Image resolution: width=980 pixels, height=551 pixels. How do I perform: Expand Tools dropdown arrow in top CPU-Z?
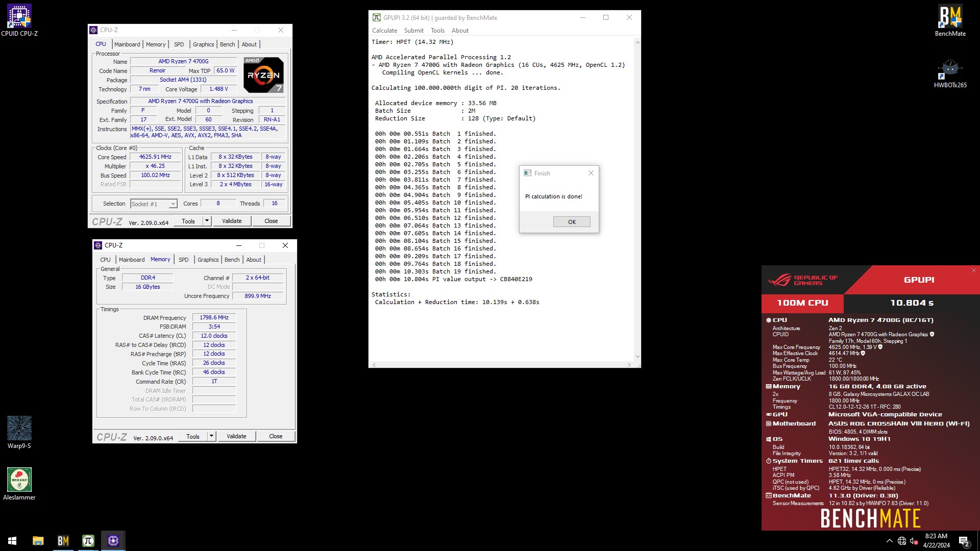click(207, 221)
